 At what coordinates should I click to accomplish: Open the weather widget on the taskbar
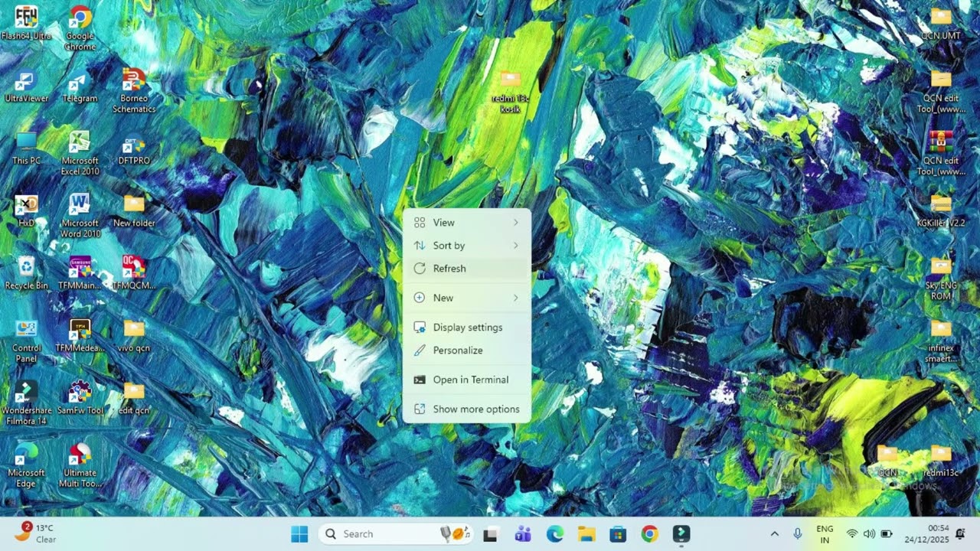pyautogui.click(x=36, y=533)
